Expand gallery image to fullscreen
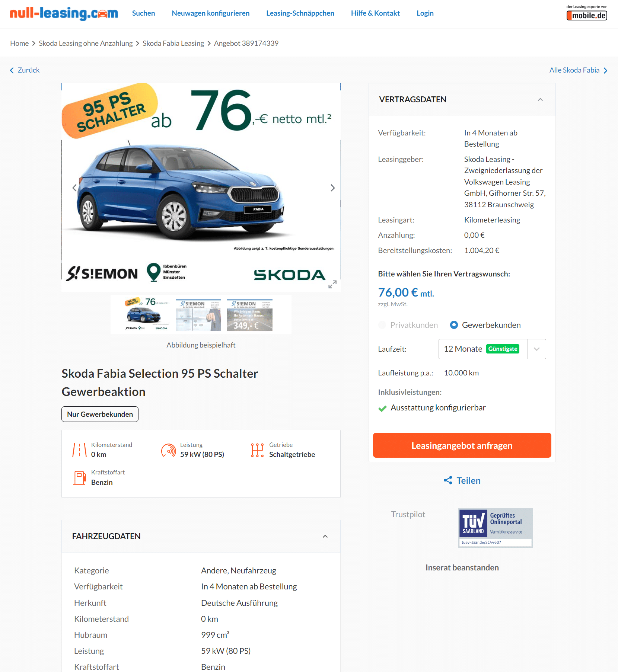The height and width of the screenshot is (672, 618). click(x=332, y=284)
